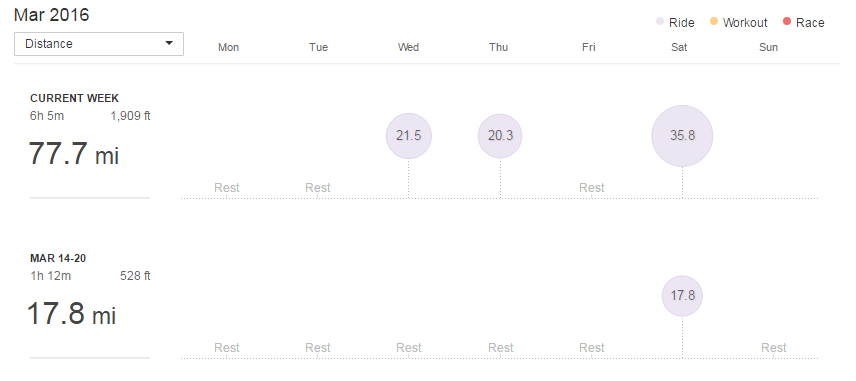
Task: Click the CURRENT WEEK heading
Action: (x=75, y=99)
